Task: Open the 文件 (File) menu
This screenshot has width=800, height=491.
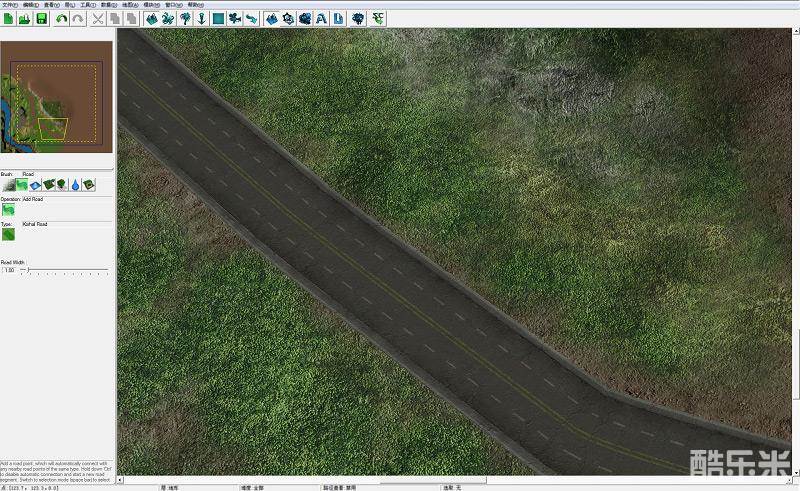Action: 9,4
